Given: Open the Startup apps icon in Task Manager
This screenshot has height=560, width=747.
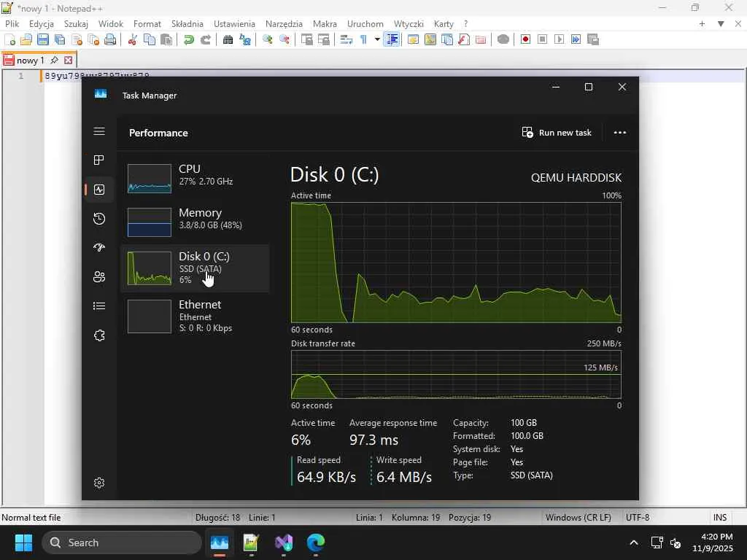Looking at the screenshot, I should point(99,248).
